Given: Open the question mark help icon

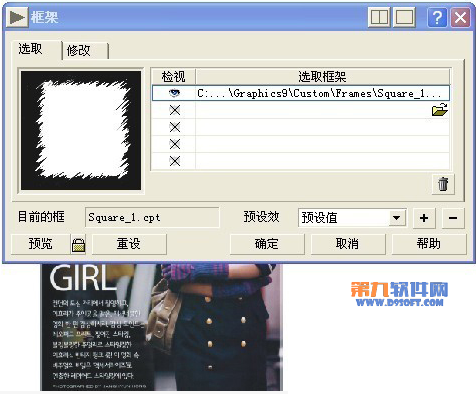Looking at the screenshot, I should click(437, 17).
